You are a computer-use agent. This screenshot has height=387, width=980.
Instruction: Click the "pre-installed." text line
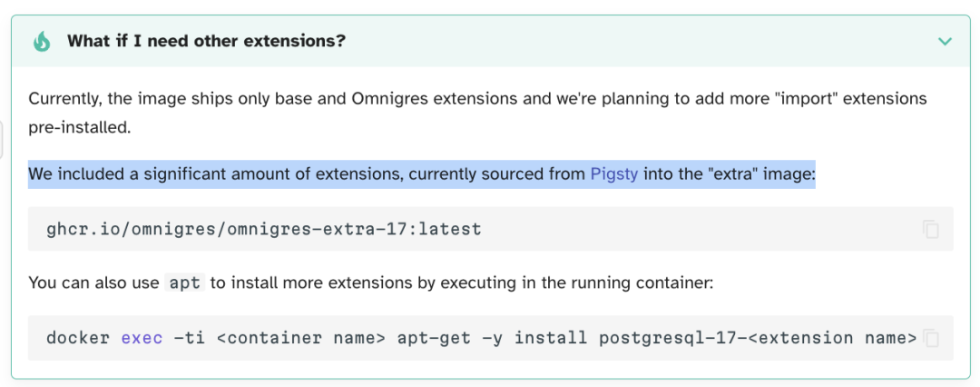pos(80,126)
